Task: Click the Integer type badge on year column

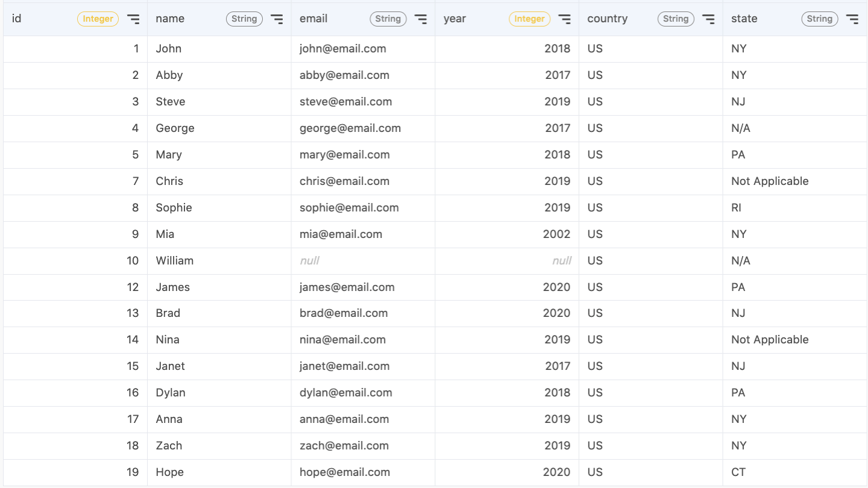Action: 529,19
